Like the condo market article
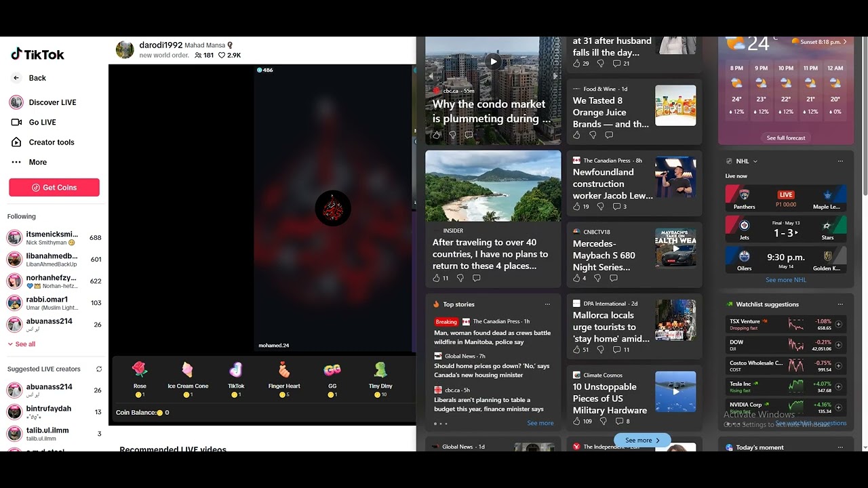The width and height of the screenshot is (868, 488). [436, 135]
